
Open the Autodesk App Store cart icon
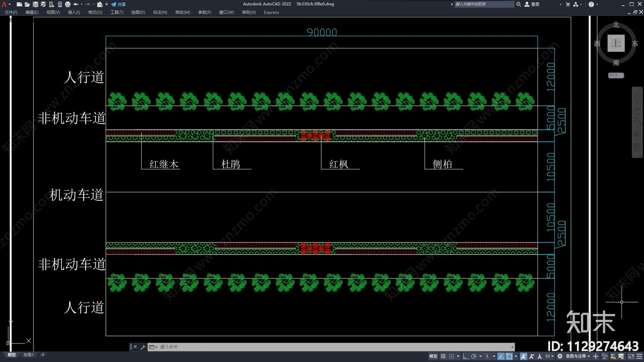pos(568,4)
